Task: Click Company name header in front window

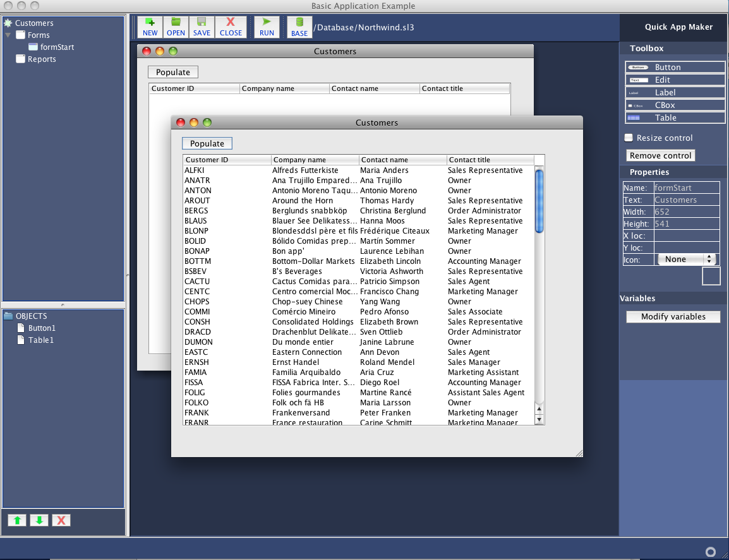Action: [x=315, y=160]
